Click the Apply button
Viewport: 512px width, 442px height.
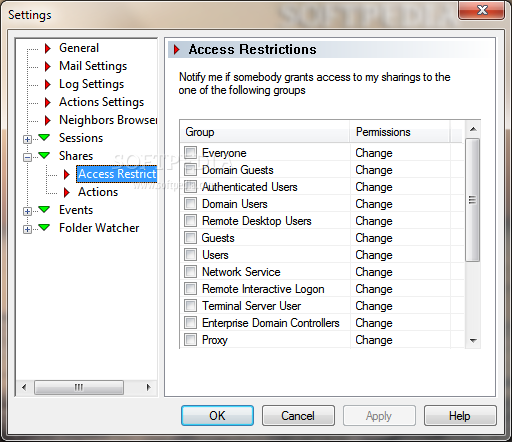pos(379,416)
